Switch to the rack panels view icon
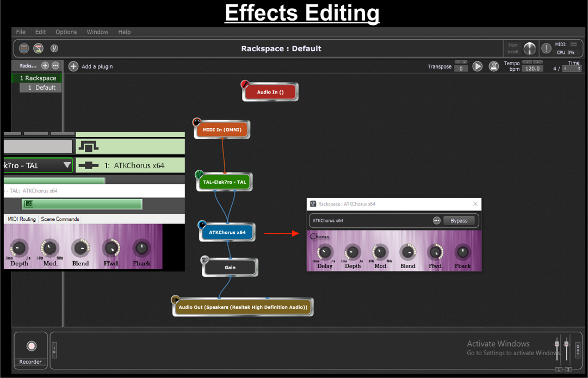588x378 pixels. coord(24,48)
